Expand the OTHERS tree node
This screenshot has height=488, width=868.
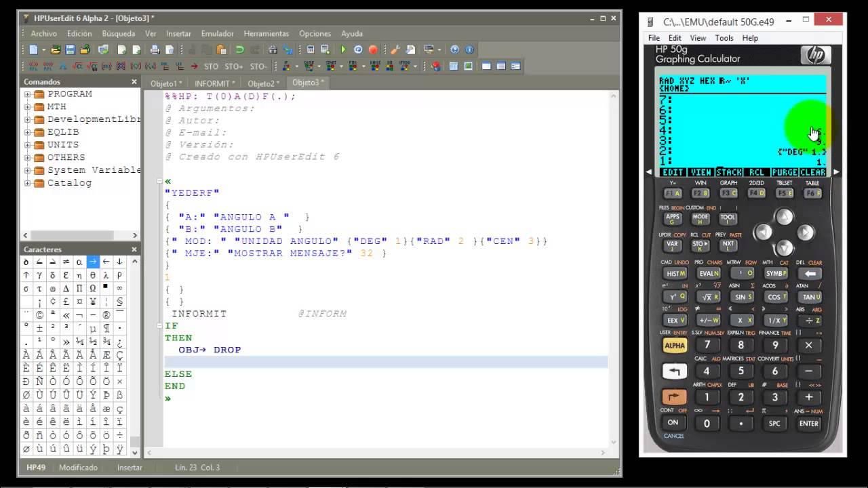coord(28,157)
